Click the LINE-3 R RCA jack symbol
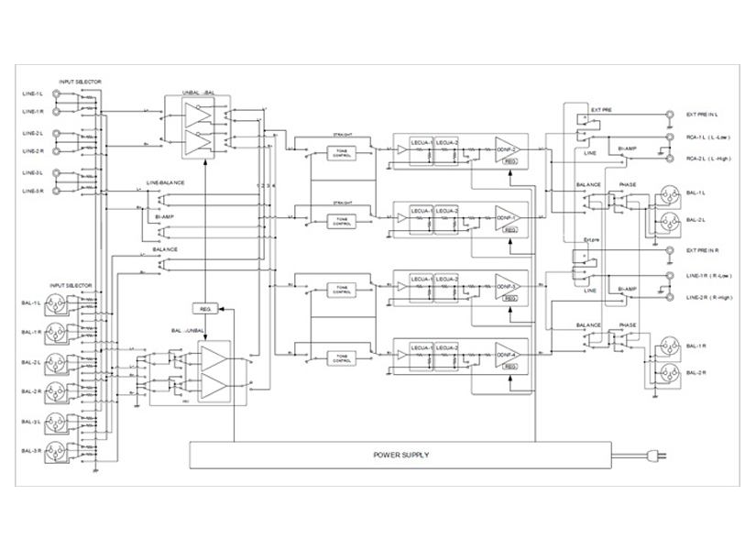Viewport: 756px width, 550px height. click(57, 191)
